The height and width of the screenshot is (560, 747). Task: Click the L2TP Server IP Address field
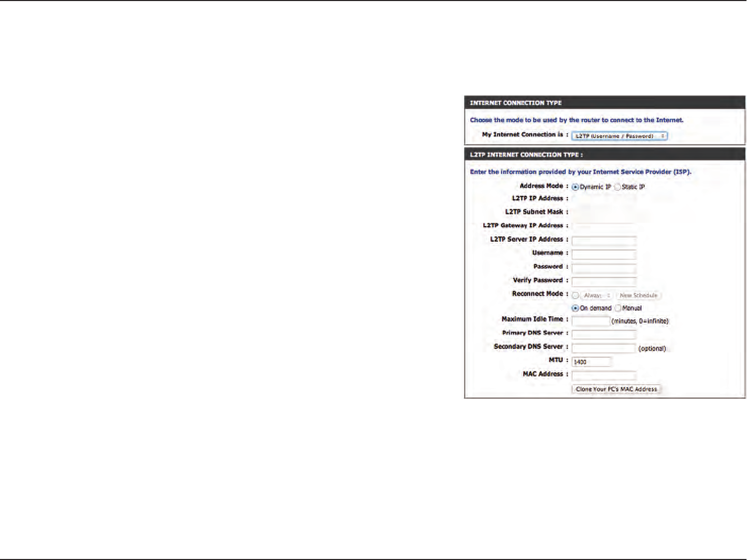click(x=603, y=241)
